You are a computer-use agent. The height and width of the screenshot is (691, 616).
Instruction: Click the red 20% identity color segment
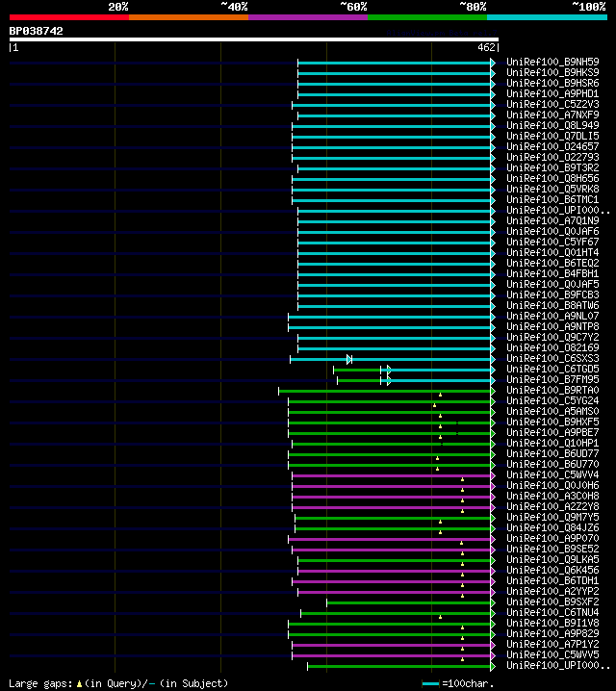point(69,17)
